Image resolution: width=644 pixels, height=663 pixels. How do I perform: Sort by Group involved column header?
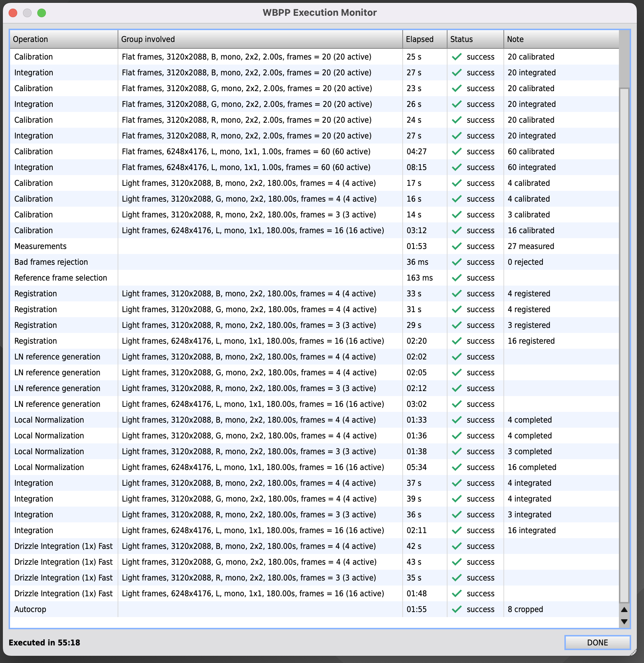pos(260,39)
